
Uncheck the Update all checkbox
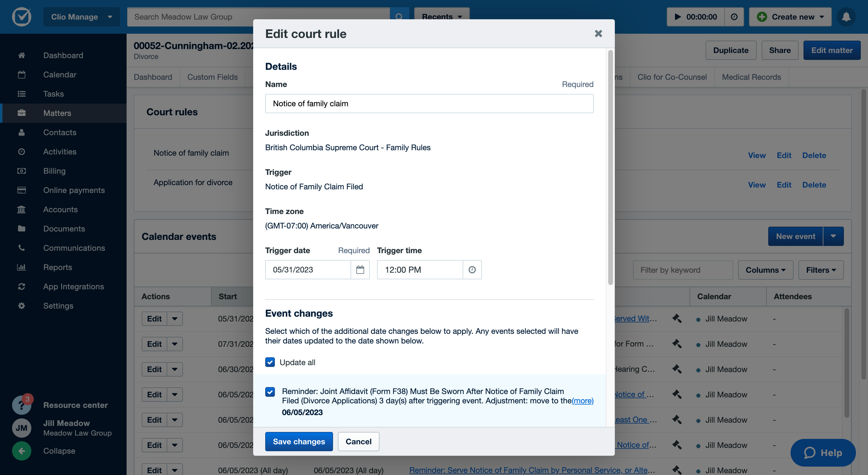270,362
